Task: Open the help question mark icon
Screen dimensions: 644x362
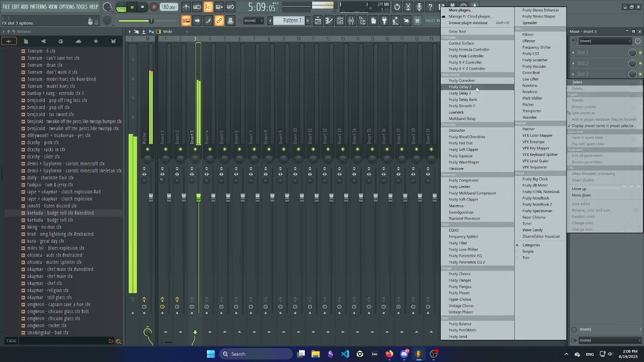Action: pos(430,7)
